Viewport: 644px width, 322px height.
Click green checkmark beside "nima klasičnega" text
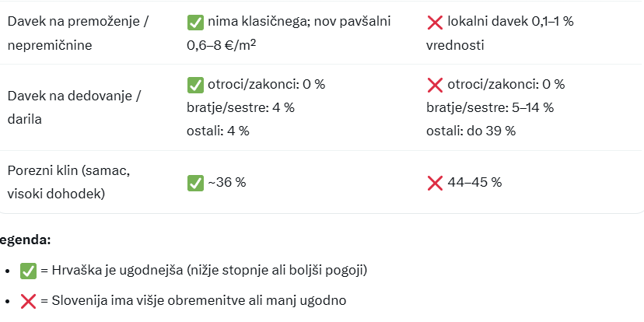click(195, 22)
